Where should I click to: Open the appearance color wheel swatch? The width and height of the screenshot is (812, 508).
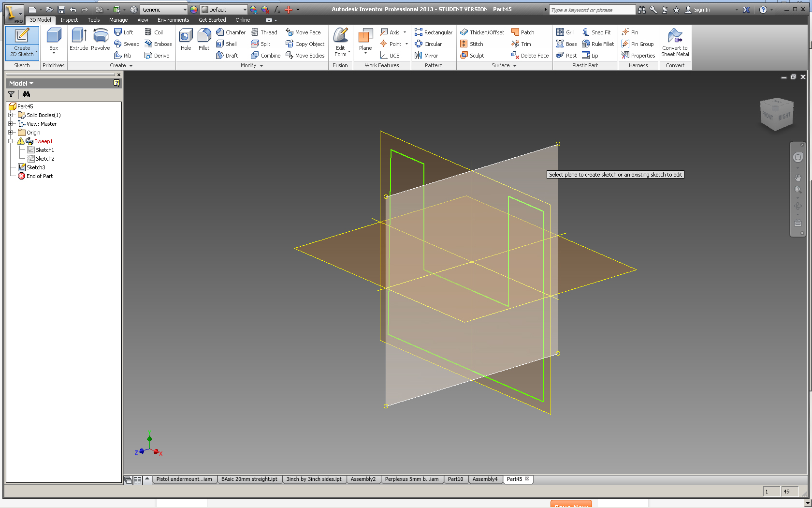tap(194, 10)
